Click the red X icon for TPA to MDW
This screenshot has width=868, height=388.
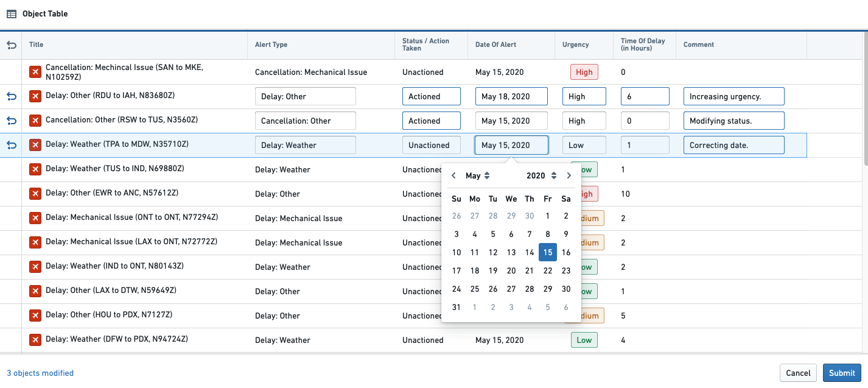(x=35, y=145)
